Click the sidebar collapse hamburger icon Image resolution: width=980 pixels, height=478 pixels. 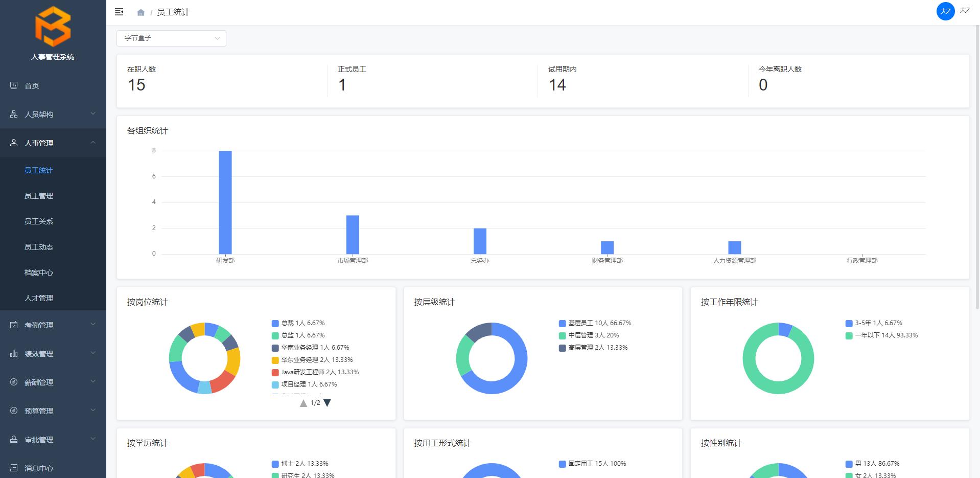pyautogui.click(x=119, y=12)
